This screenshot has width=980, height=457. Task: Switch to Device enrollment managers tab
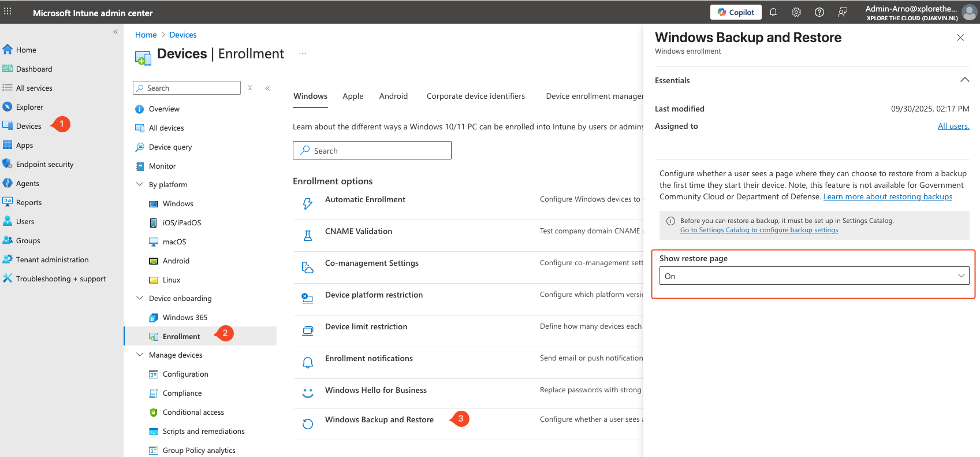595,96
